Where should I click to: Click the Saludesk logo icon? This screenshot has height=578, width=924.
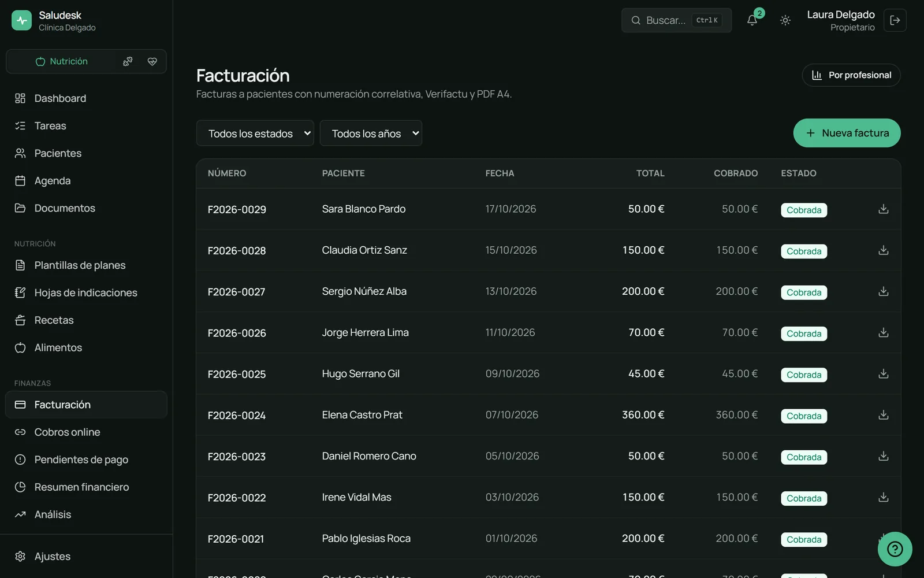[21, 20]
